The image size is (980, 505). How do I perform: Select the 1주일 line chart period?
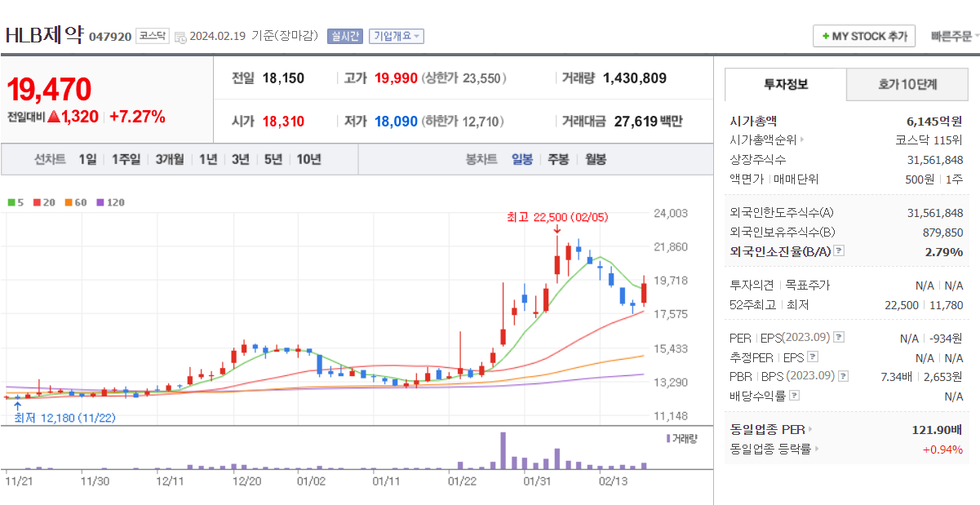pyautogui.click(x=126, y=160)
